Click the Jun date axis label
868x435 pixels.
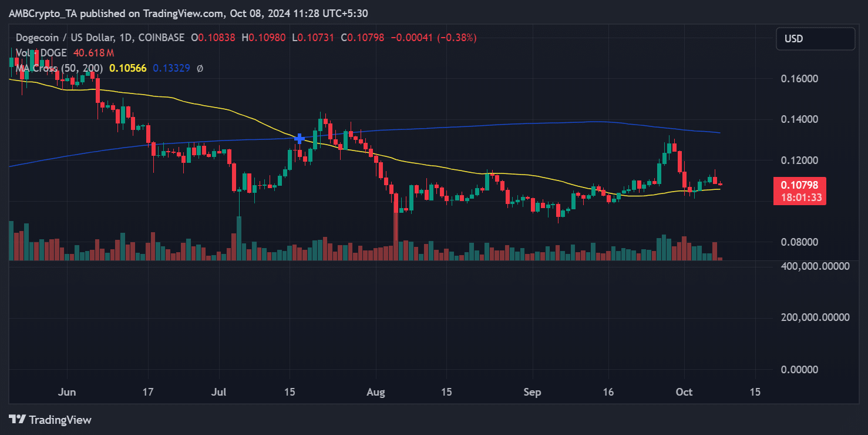(x=67, y=392)
